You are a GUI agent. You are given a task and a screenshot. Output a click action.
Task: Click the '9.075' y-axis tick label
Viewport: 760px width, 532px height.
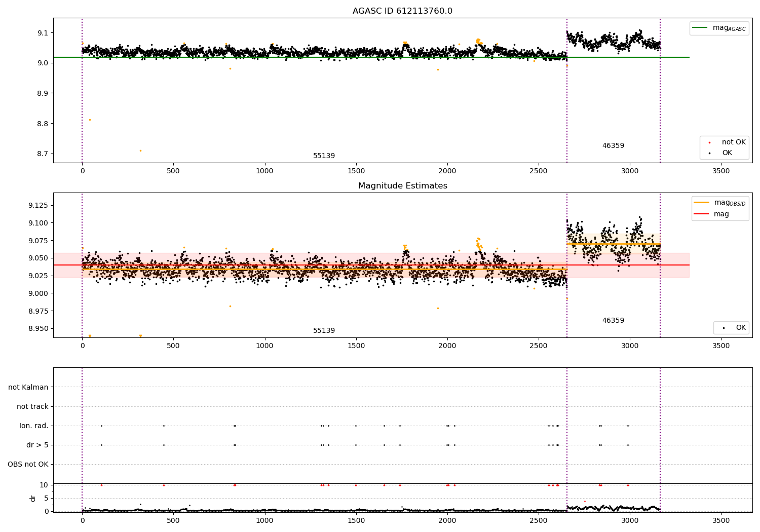pyautogui.click(x=39, y=241)
